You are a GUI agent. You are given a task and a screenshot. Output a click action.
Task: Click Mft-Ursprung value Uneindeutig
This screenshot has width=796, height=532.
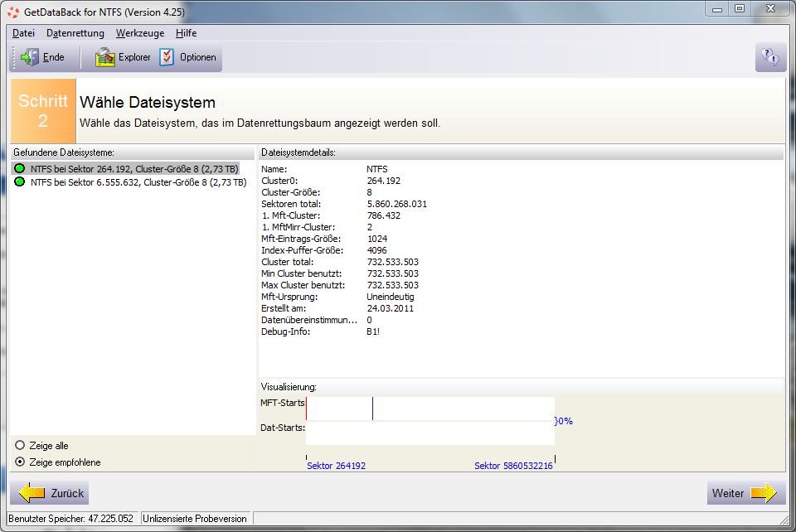coord(391,297)
